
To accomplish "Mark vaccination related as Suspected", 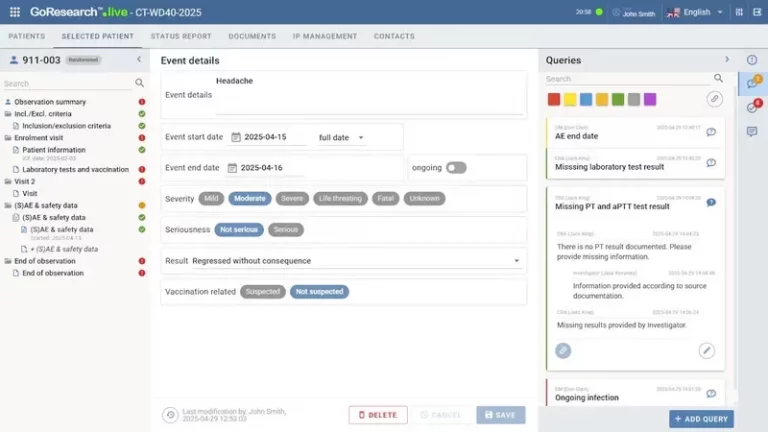I will pyautogui.click(x=263, y=292).
